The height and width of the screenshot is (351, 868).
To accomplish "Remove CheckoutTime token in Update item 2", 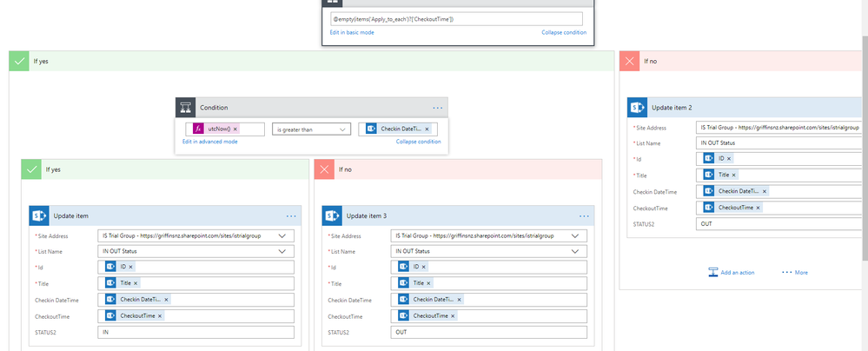I will click(x=759, y=208).
